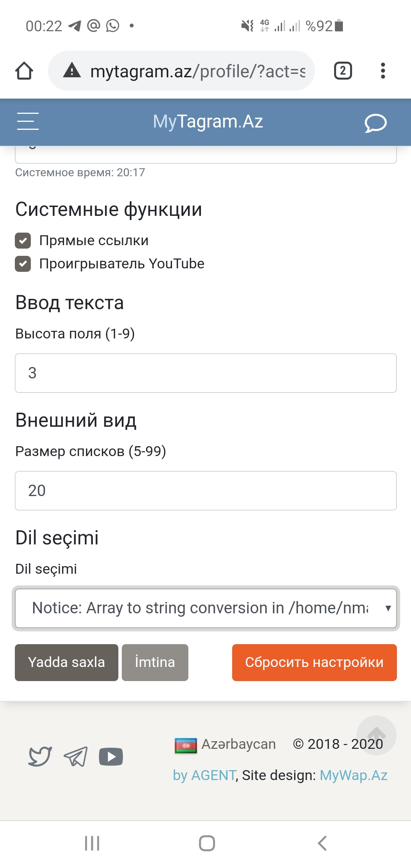The image size is (411, 868).
Task: Uncheck the Прямые ссылки checkbox
Action: coord(23,241)
